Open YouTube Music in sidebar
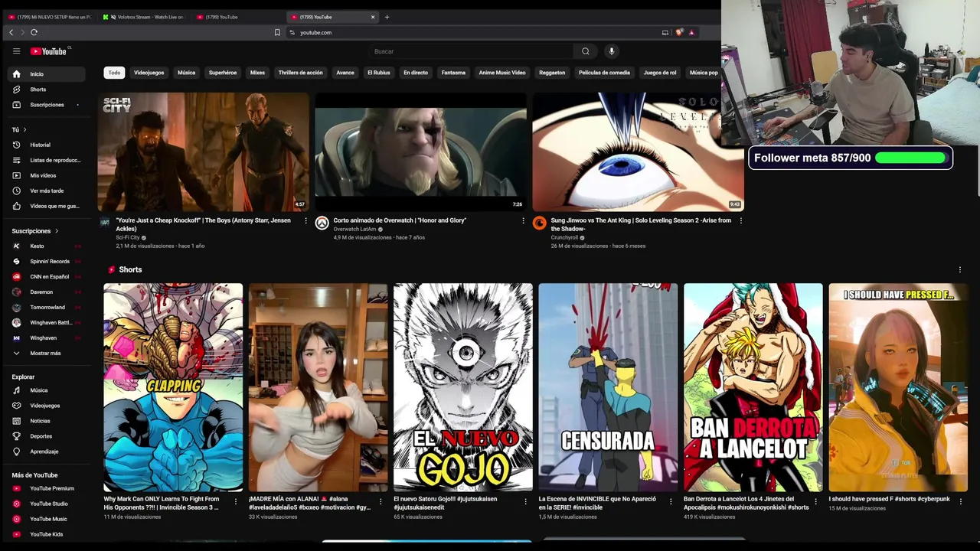This screenshot has height=551, width=980. coord(47,519)
